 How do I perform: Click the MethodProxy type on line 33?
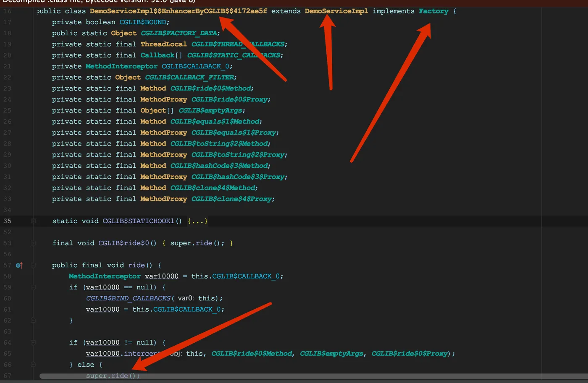164,199
